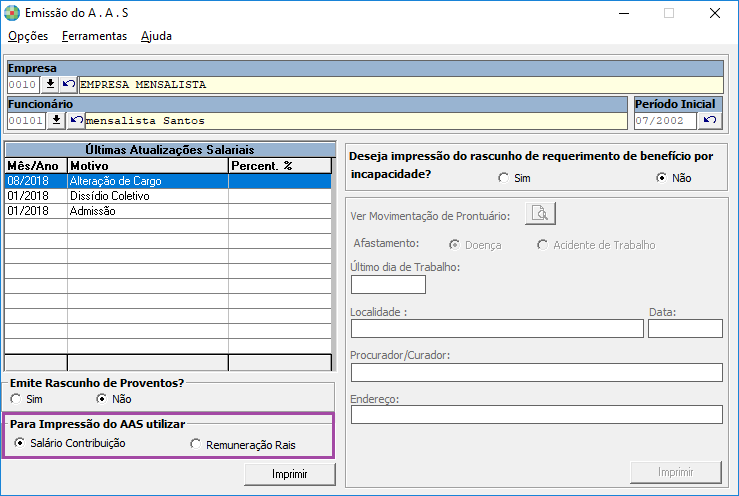Click the Motivo column header

148,165
